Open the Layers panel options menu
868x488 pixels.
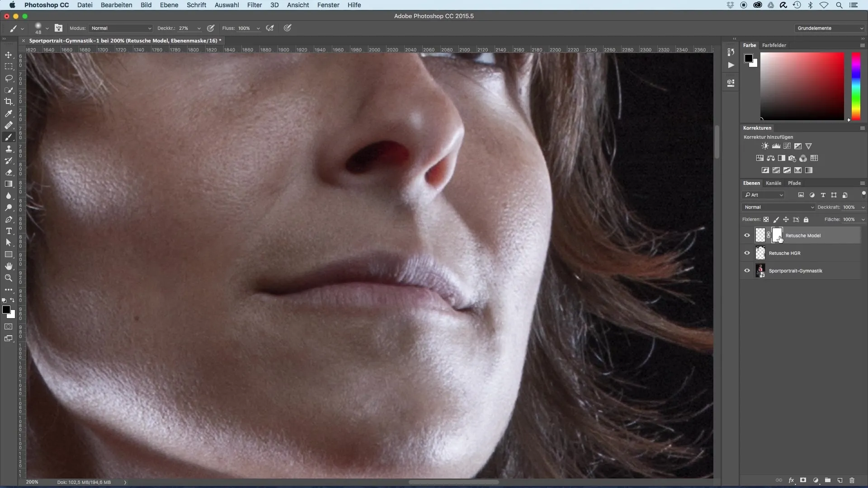[862, 183]
